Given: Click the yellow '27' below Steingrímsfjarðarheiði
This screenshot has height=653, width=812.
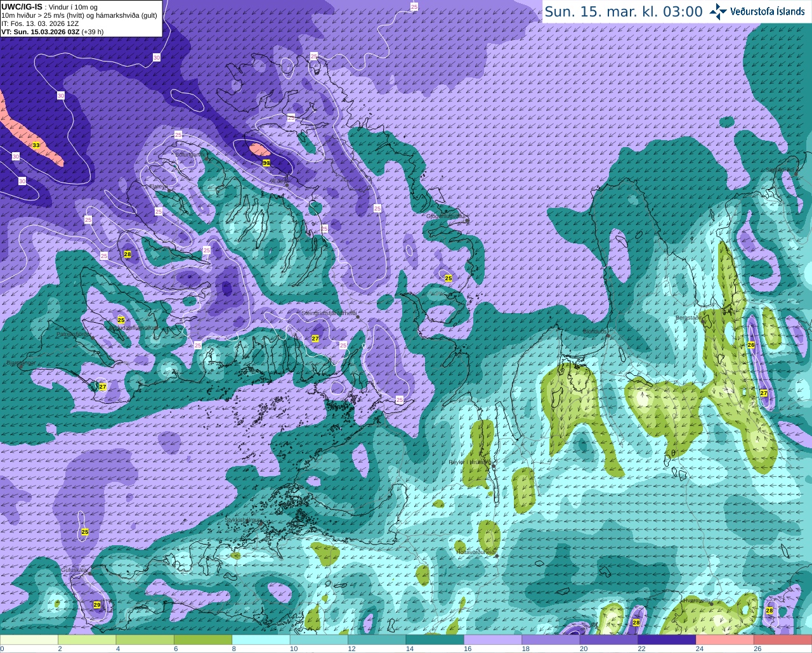Looking at the screenshot, I should click(315, 339).
